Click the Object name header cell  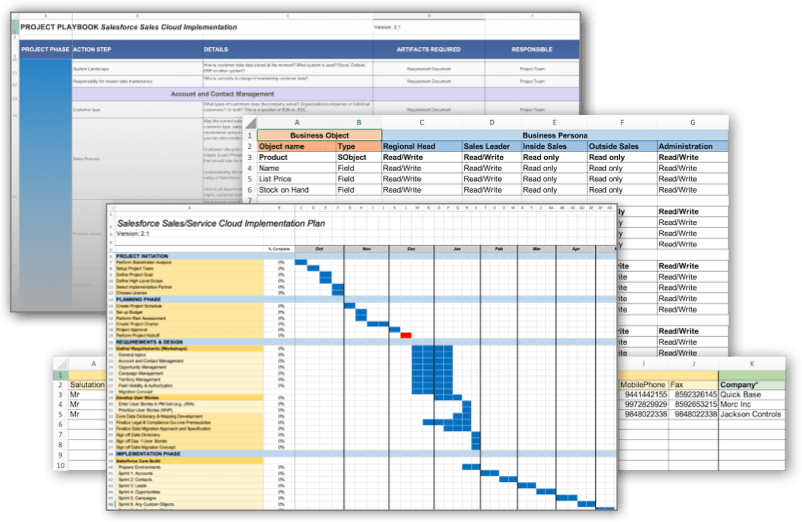[x=296, y=146]
